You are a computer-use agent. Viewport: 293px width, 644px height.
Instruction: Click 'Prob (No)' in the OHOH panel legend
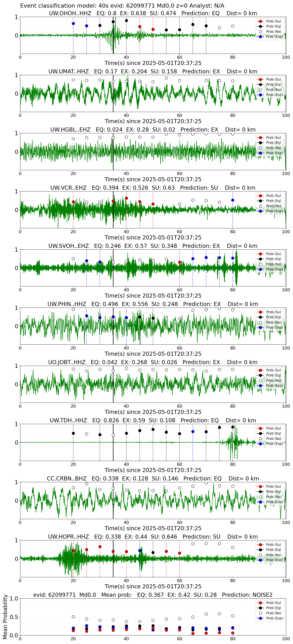tap(274, 31)
